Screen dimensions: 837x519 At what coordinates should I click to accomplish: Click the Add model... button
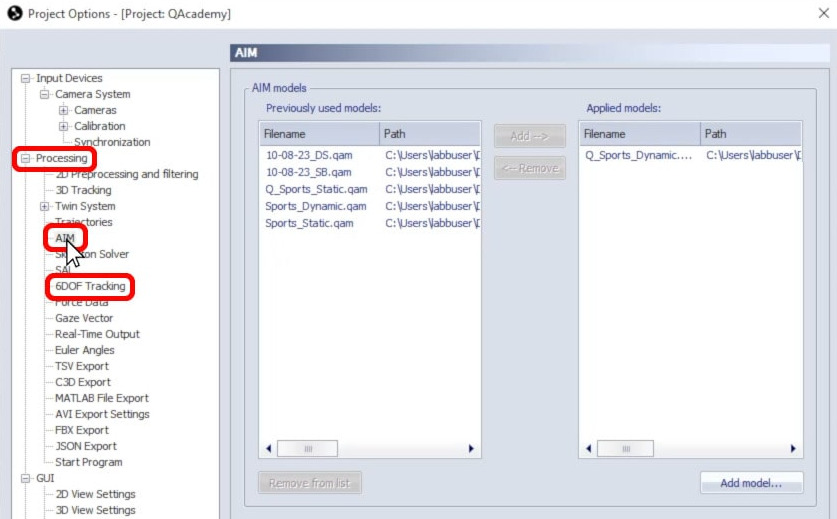click(x=752, y=484)
